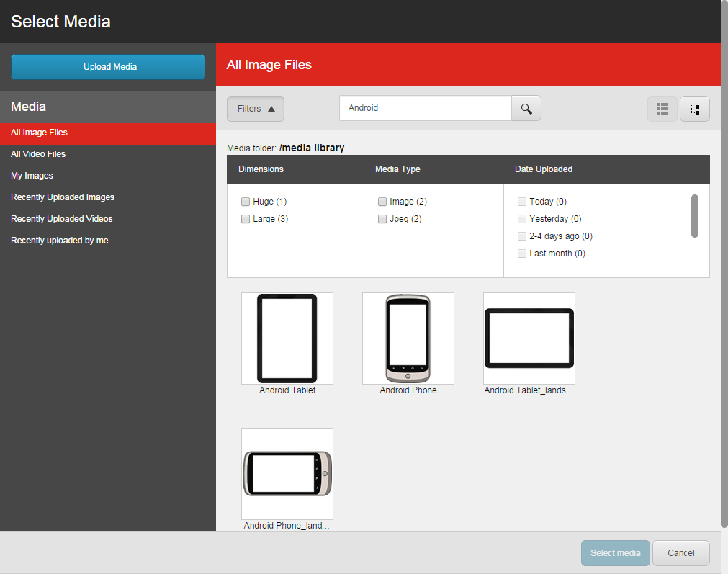Click the Android Tablet caption text
728x574 pixels.
pyautogui.click(x=287, y=390)
